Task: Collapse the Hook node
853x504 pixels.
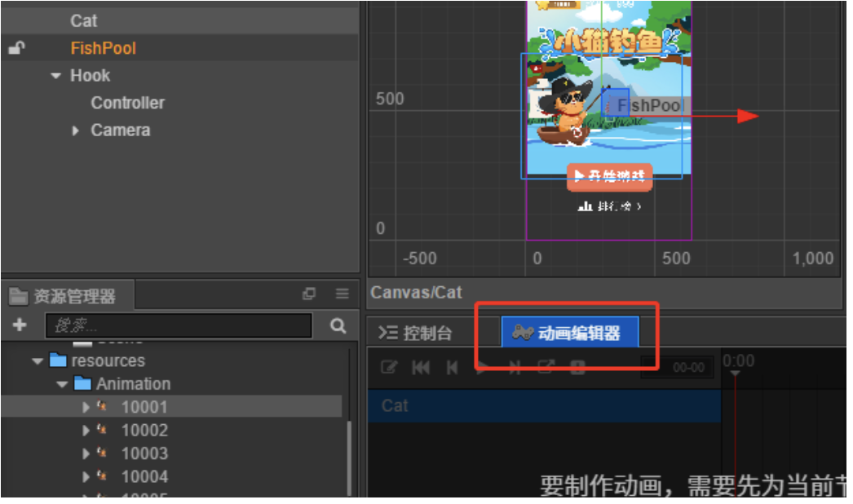Action: (55, 76)
